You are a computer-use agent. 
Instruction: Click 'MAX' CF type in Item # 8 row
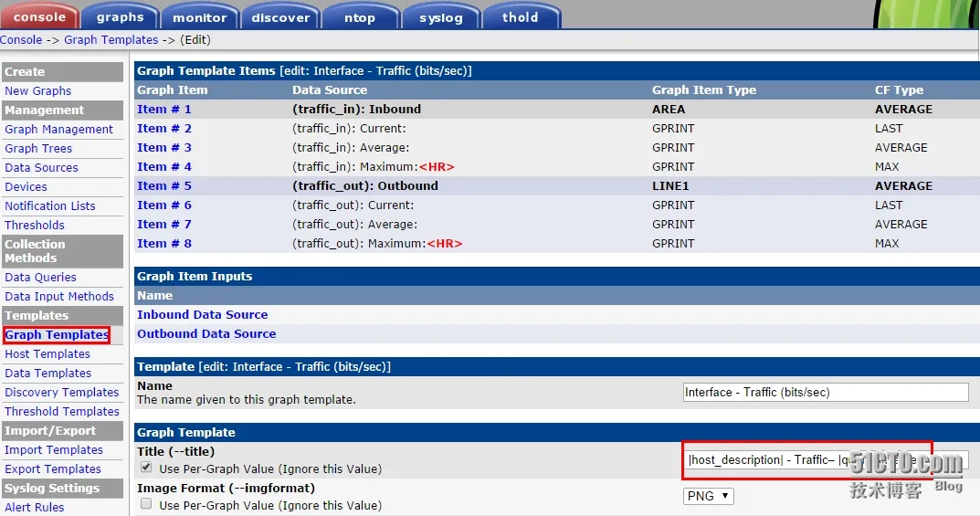click(887, 244)
